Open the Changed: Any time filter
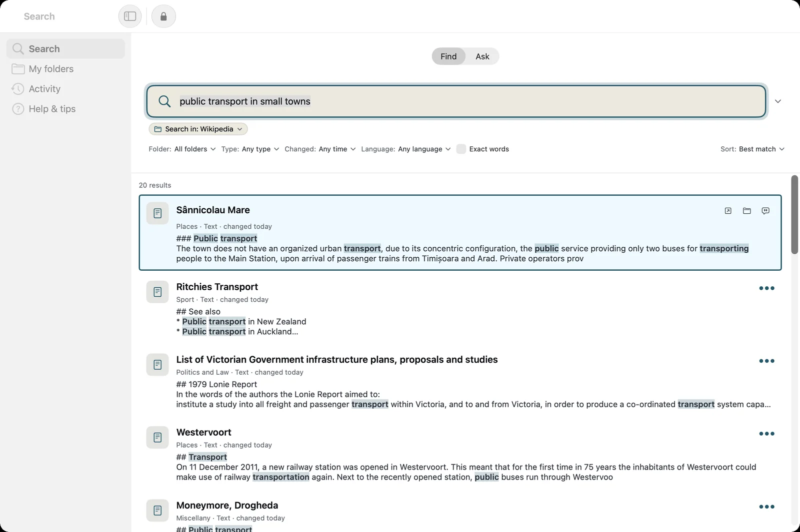The image size is (800, 532). (320, 149)
